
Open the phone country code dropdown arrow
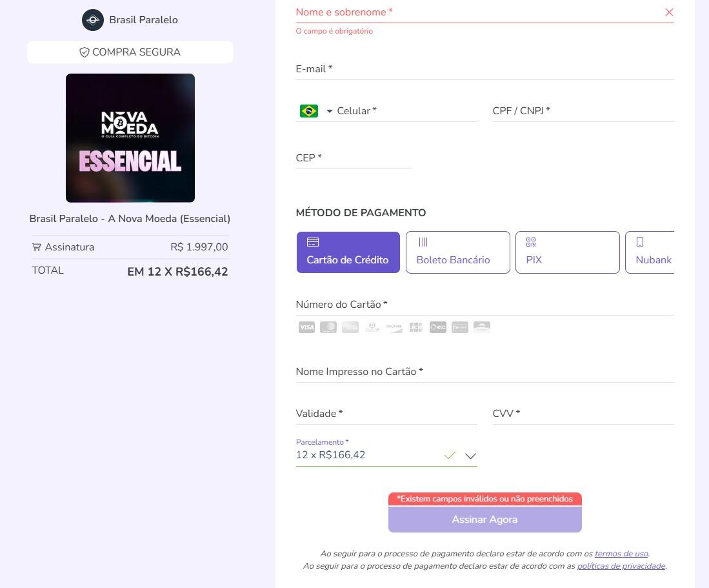coord(330,111)
